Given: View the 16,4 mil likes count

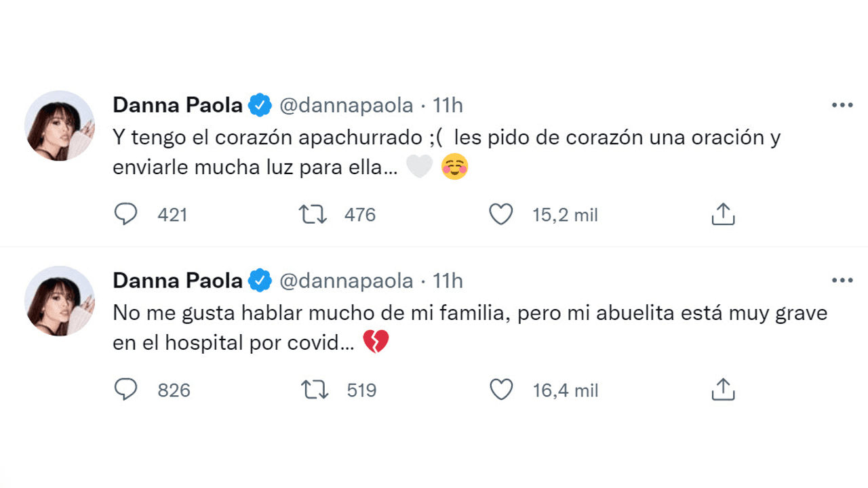Looking at the screenshot, I should click(564, 390).
